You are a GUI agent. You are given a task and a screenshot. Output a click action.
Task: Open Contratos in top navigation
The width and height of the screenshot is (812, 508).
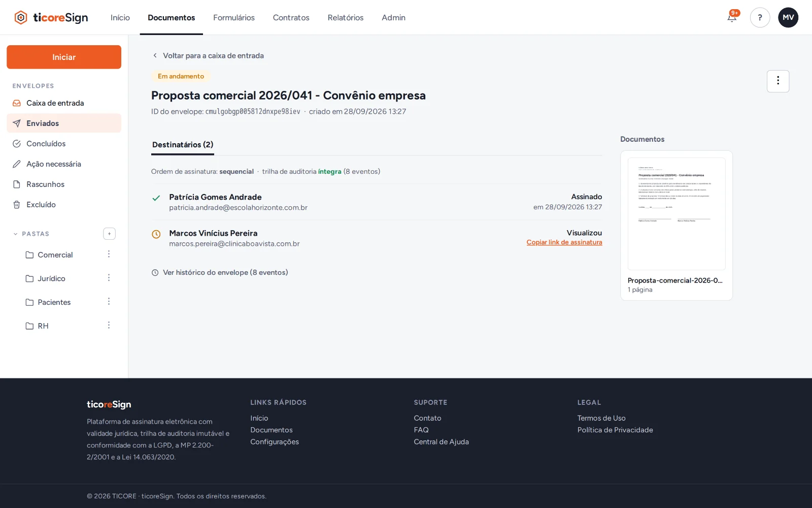click(291, 17)
